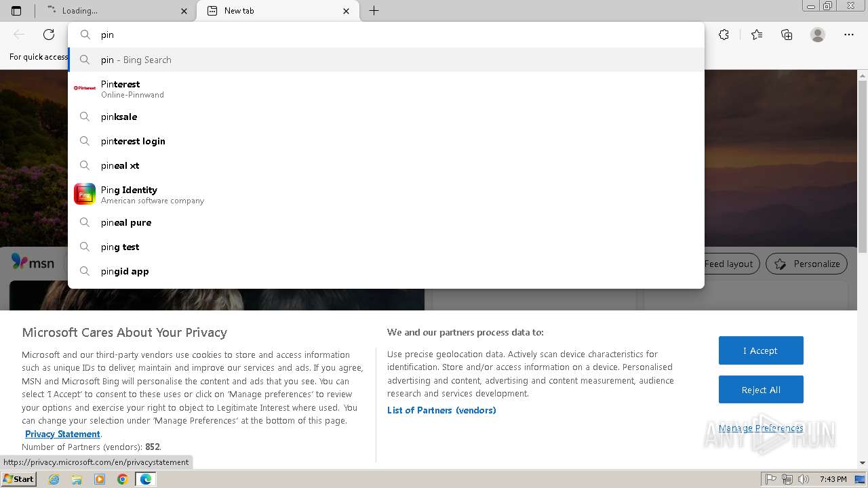
Task: Select 'pinterest login' suggestion
Action: [x=386, y=141]
